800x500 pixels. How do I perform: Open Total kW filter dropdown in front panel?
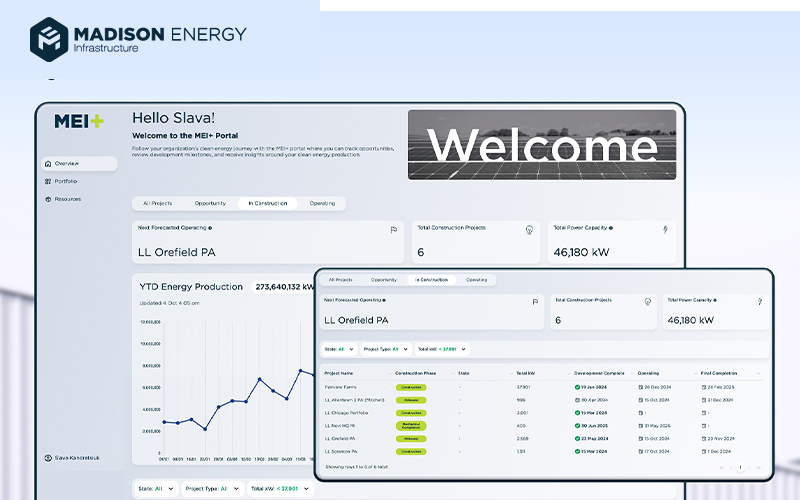coord(442,349)
